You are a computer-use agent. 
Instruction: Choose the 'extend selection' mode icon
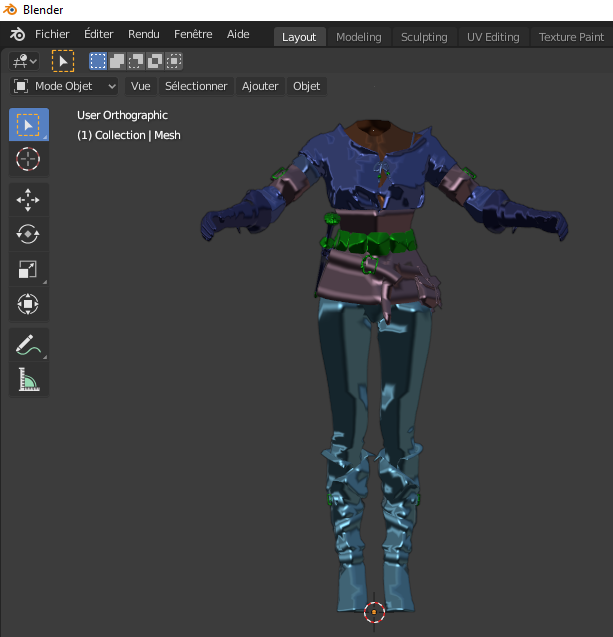click(x=117, y=61)
